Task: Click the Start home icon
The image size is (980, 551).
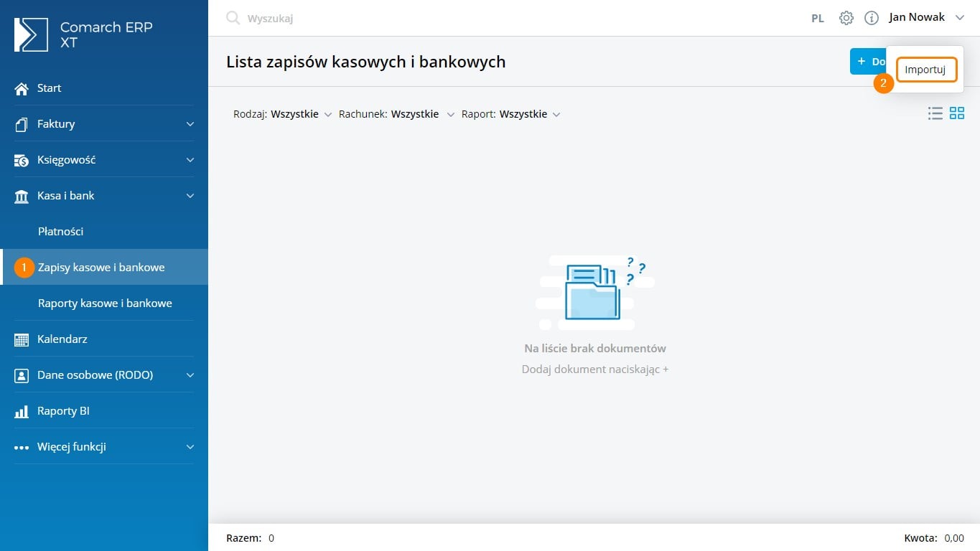Action: (x=22, y=88)
